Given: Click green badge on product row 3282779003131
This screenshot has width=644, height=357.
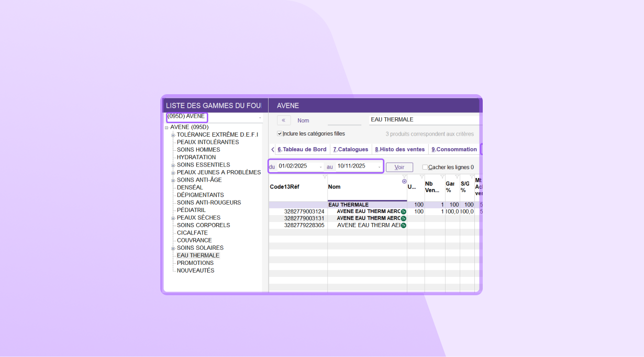Looking at the screenshot, I should click(x=404, y=219).
